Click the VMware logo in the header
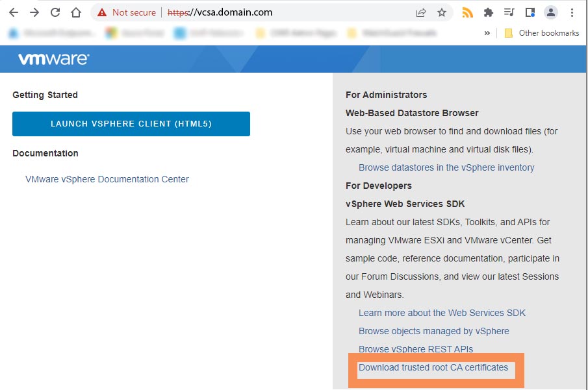The width and height of the screenshot is (588, 390). [x=54, y=59]
